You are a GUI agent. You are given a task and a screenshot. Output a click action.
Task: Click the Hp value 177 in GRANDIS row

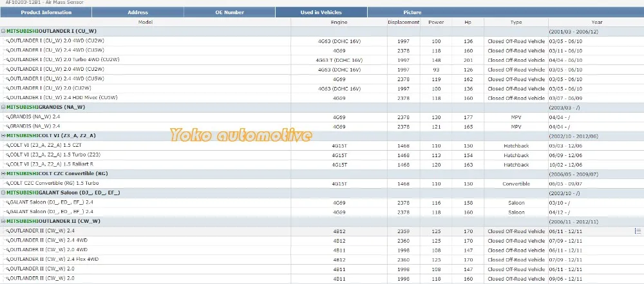468,117
